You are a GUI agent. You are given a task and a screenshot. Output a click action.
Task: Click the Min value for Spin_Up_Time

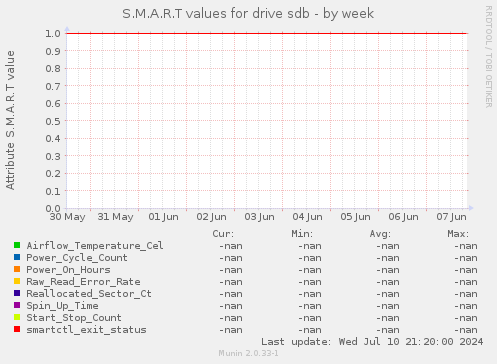point(310,306)
